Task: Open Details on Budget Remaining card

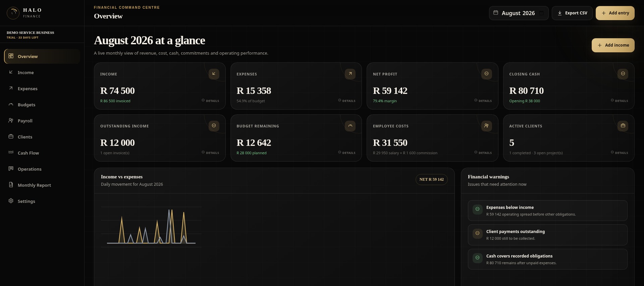Action: pyautogui.click(x=347, y=153)
